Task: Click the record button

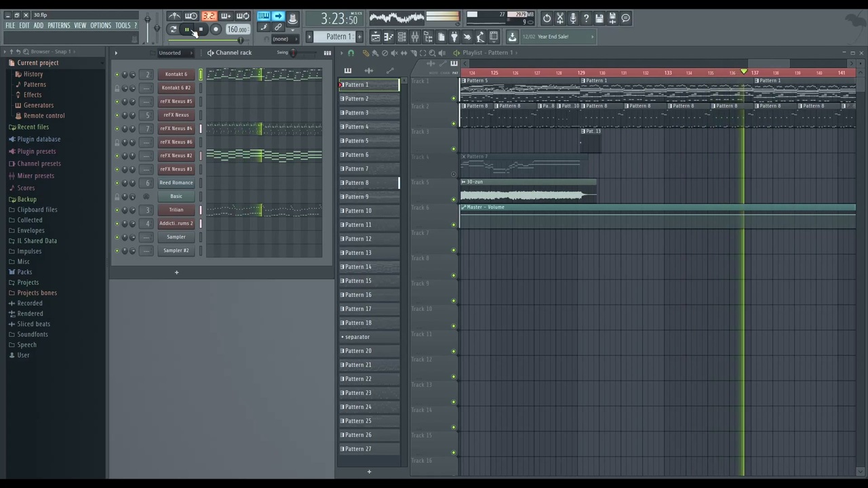Action: 216,29
